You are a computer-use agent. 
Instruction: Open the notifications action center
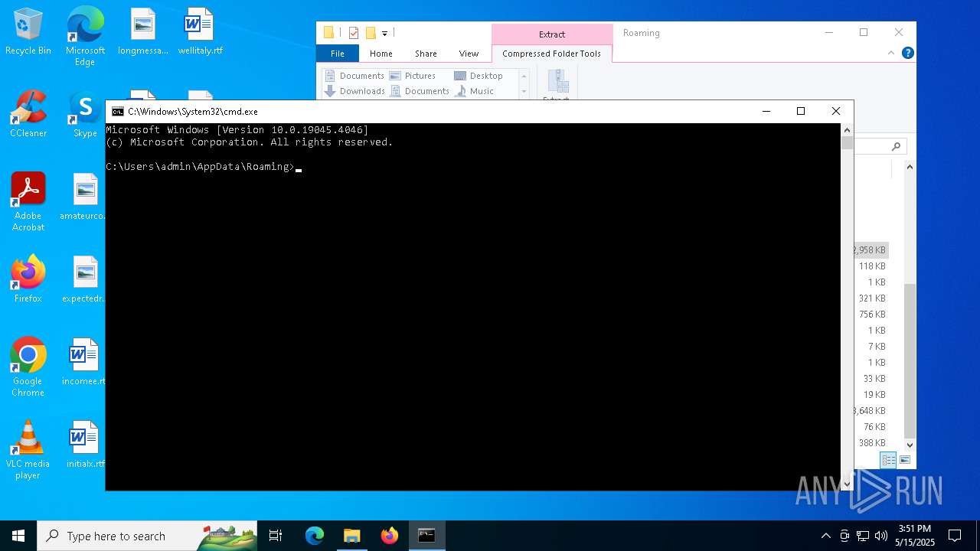[x=955, y=536]
